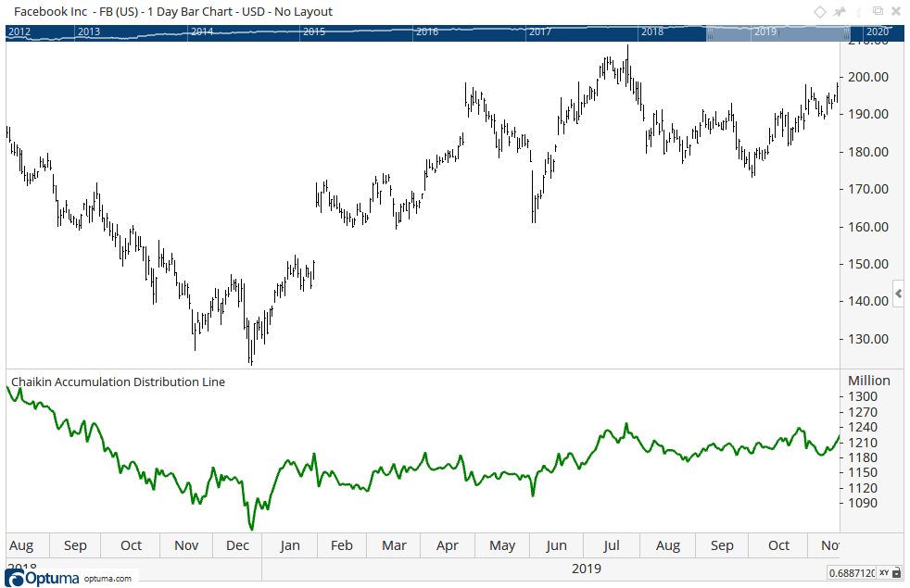Jump to 2015 in the overview timeline
The height and width of the screenshot is (588, 910).
[x=314, y=31]
